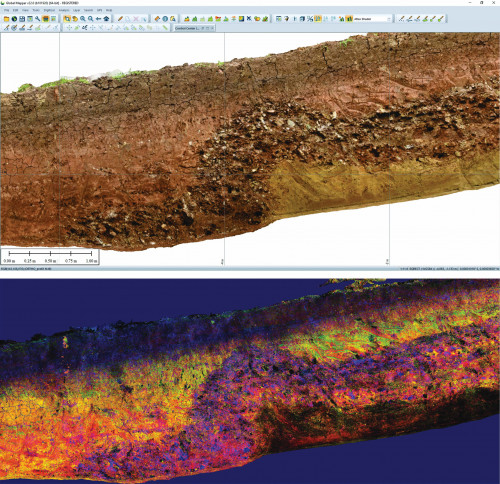Click the yellow sediment region in the orthophoto
The width and height of the screenshot is (500, 484).
point(350,187)
